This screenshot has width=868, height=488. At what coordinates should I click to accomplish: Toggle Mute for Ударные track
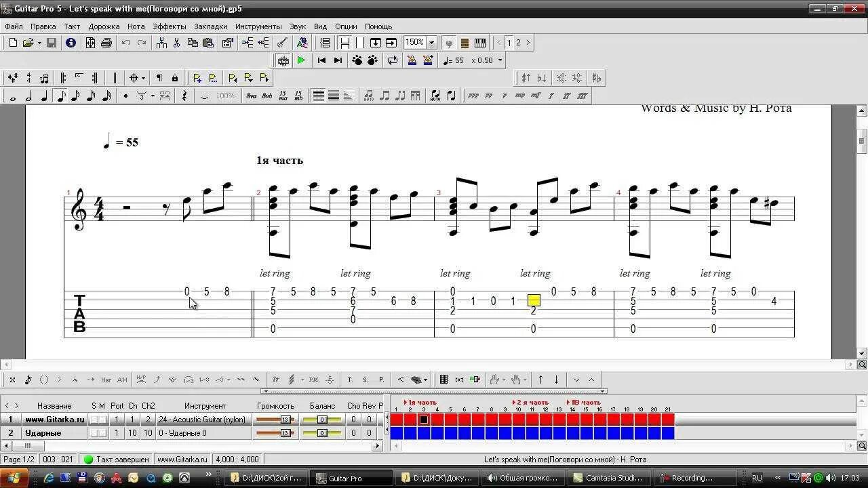[x=103, y=433]
